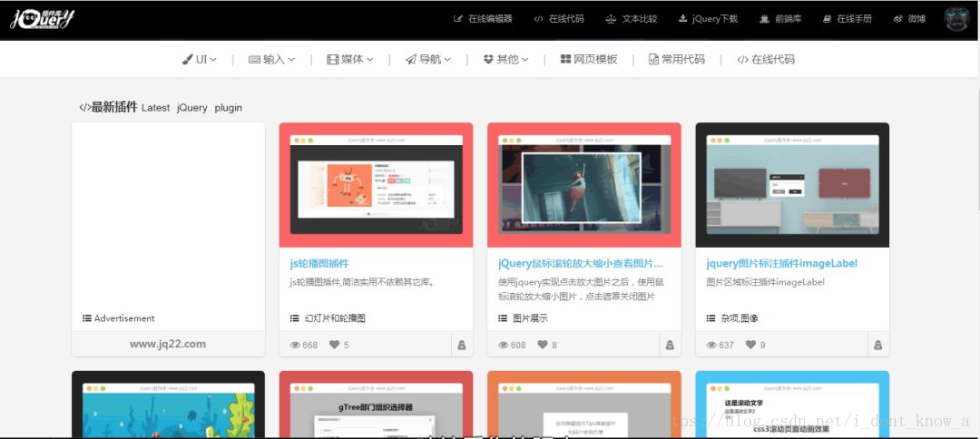Image resolution: width=980 pixels, height=439 pixels.
Task: Open the css3滚动页面动画效果 thumbnail
Action: pyautogui.click(x=792, y=405)
